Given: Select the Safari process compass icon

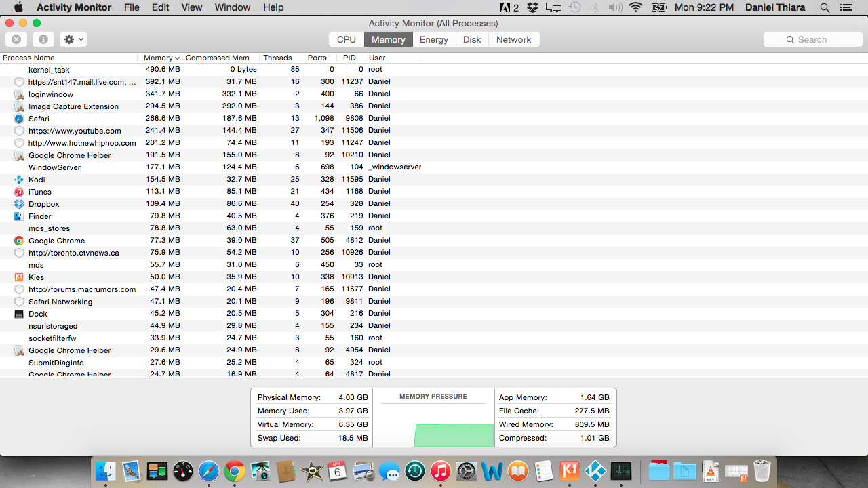Looking at the screenshot, I should click(x=19, y=119).
